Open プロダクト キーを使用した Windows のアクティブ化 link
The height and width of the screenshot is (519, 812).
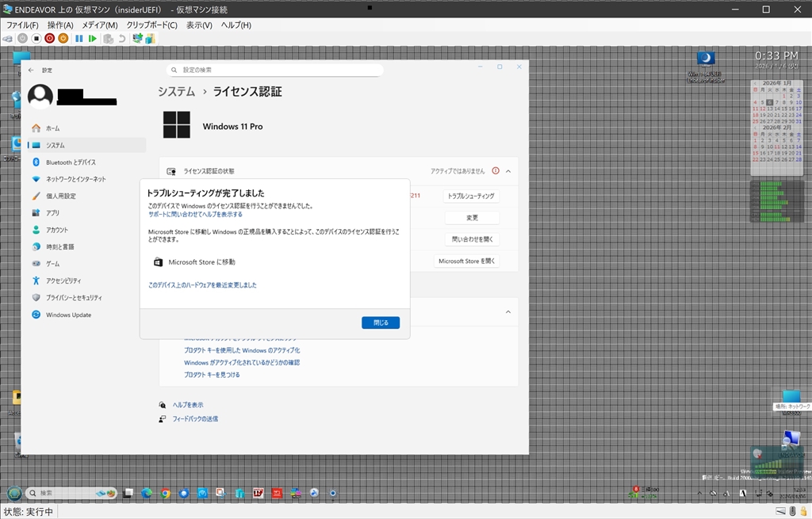click(242, 350)
